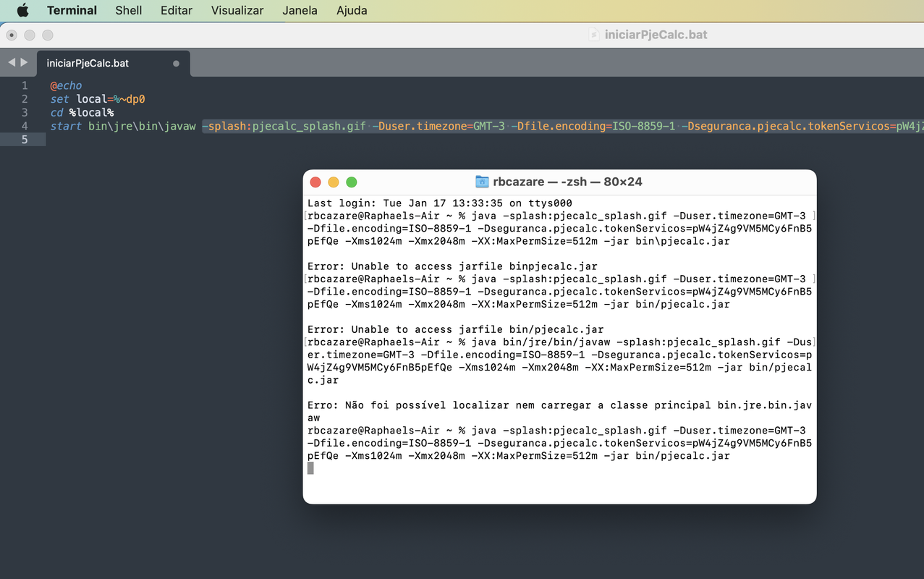Image resolution: width=924 pixels, height=579 pixels.
Task: Open the Terminal application menu
Action: (72, 10)
